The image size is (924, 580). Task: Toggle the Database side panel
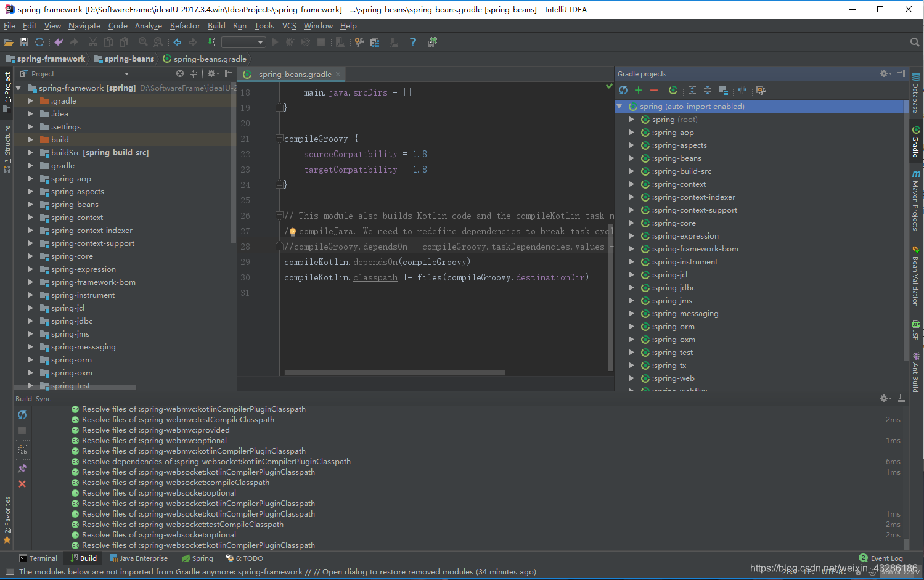916,92
